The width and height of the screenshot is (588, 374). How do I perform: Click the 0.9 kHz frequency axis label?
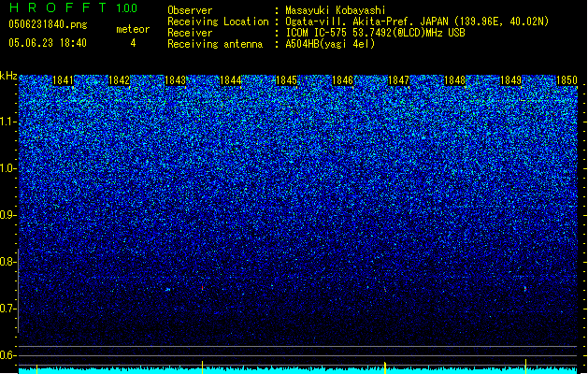point(7,215)
